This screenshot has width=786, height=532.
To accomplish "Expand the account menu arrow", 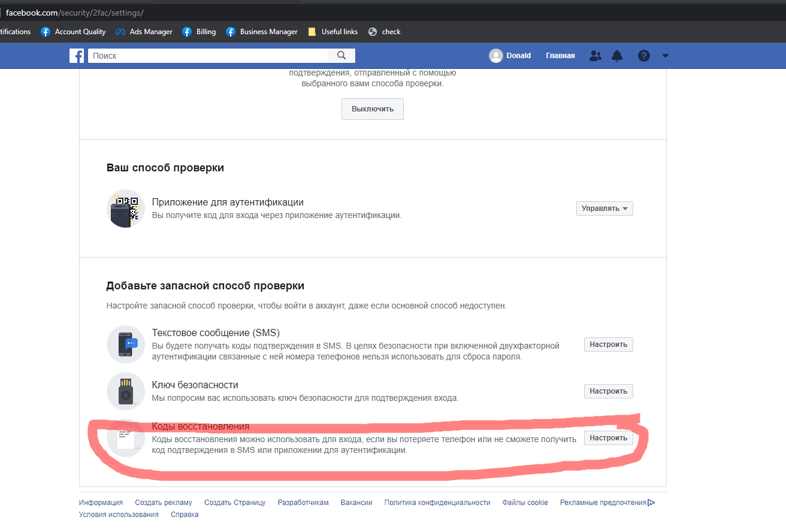I will click(x=665, y=56).
